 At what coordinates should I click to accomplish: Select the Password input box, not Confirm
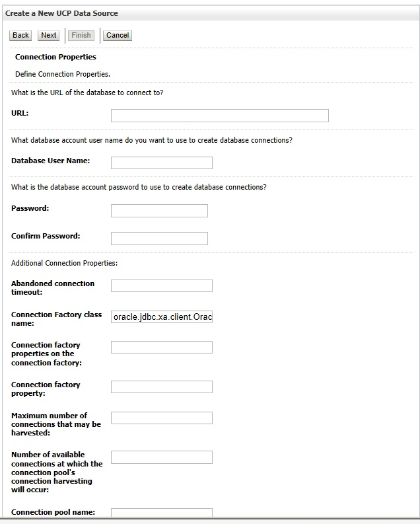point(159,211)
